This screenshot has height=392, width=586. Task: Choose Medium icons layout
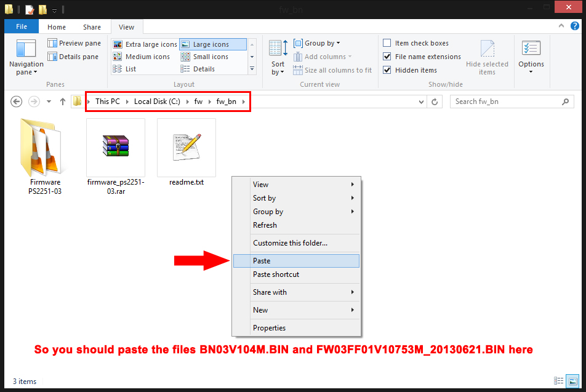click(142, 57)
